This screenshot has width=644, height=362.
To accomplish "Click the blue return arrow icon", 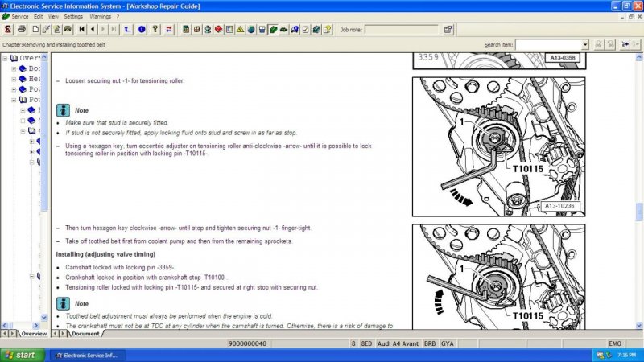I will [x=128, y=30].
